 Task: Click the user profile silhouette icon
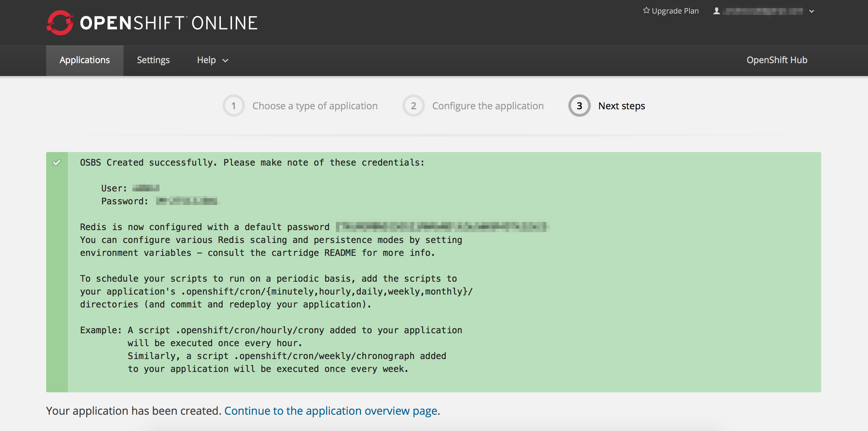pyautogui.click(x=716, y=11)
